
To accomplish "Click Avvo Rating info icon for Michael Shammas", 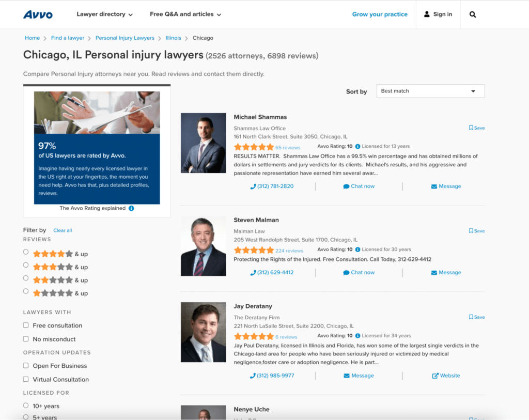I will coord(357,146).
